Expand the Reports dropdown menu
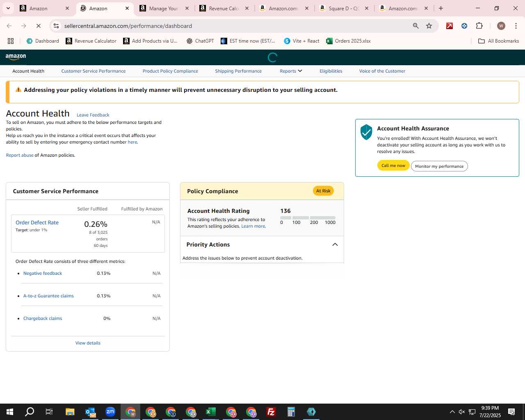The height and width of the screenshot is (420, 525). (x=291, y=71)
